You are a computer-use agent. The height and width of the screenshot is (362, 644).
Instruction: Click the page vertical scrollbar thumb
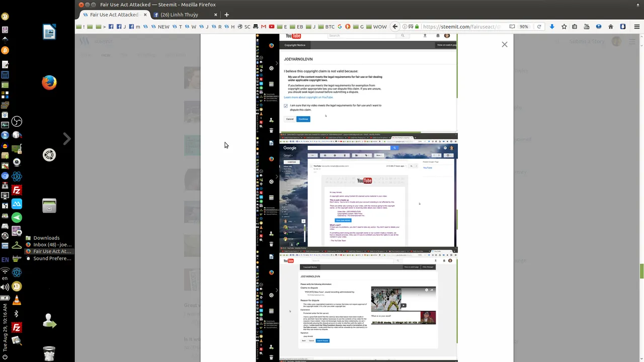(x=641, y=270)
